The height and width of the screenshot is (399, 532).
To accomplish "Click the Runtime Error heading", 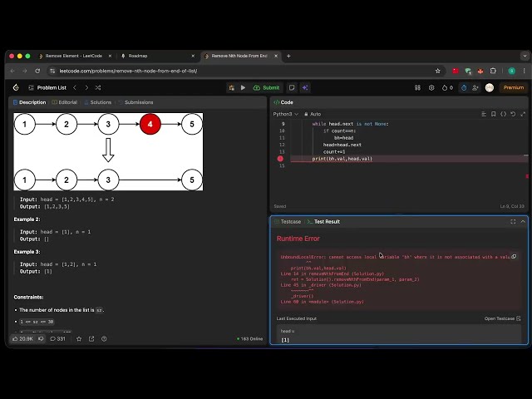I will click(298, 239).
